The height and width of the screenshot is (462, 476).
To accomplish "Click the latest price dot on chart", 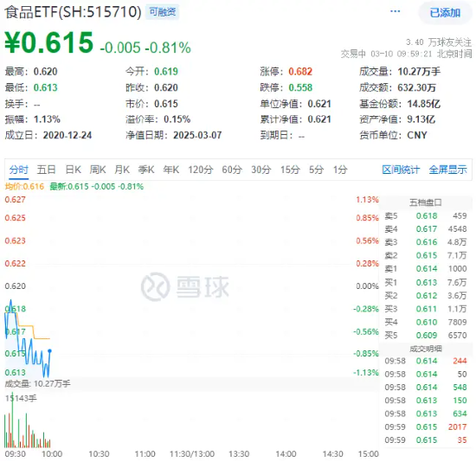I will (50, 351).
